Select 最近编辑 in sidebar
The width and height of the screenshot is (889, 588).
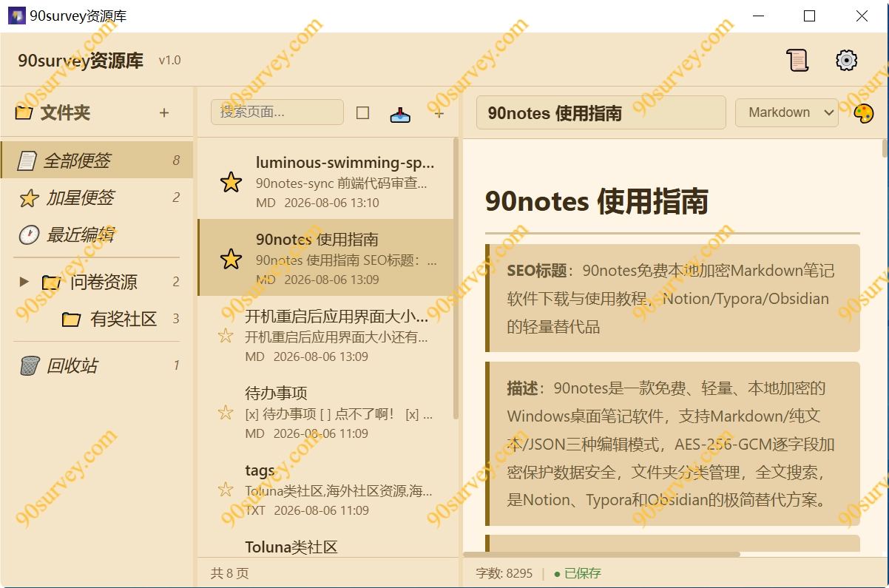(97, 235)
